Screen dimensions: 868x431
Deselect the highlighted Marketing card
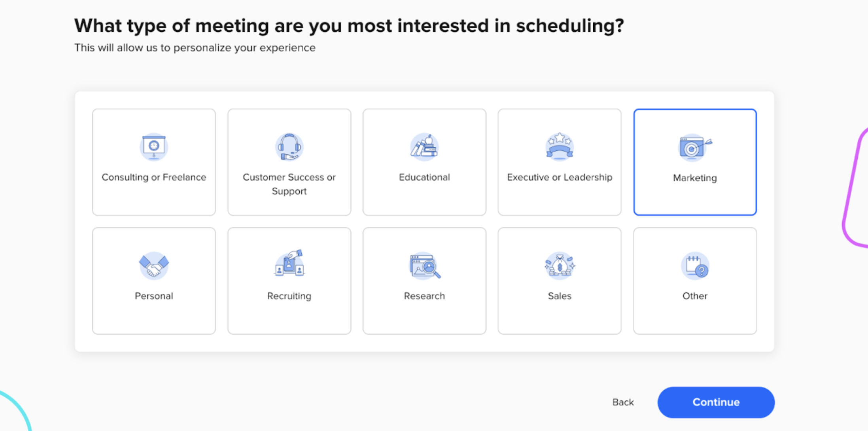(x=695, y=162)
